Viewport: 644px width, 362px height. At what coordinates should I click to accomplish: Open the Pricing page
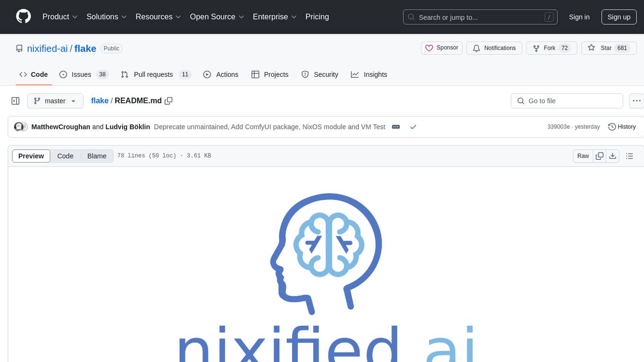[317, 17]
